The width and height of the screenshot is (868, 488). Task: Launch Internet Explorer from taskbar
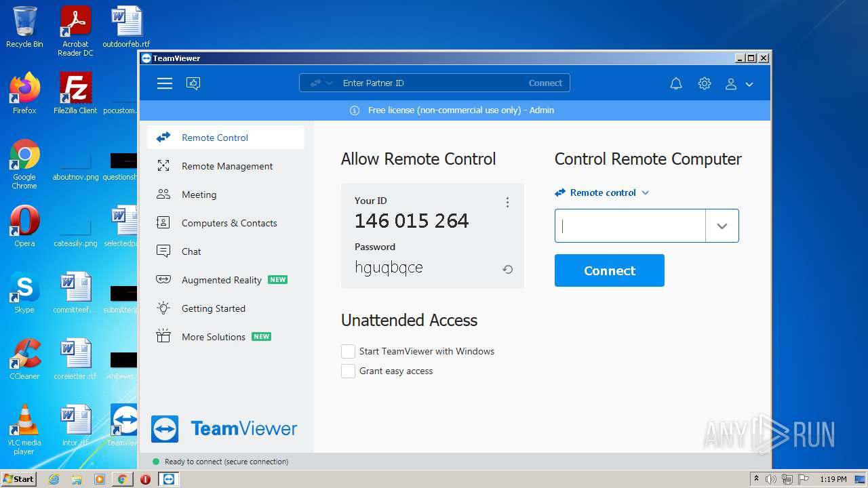coord(54,479)
